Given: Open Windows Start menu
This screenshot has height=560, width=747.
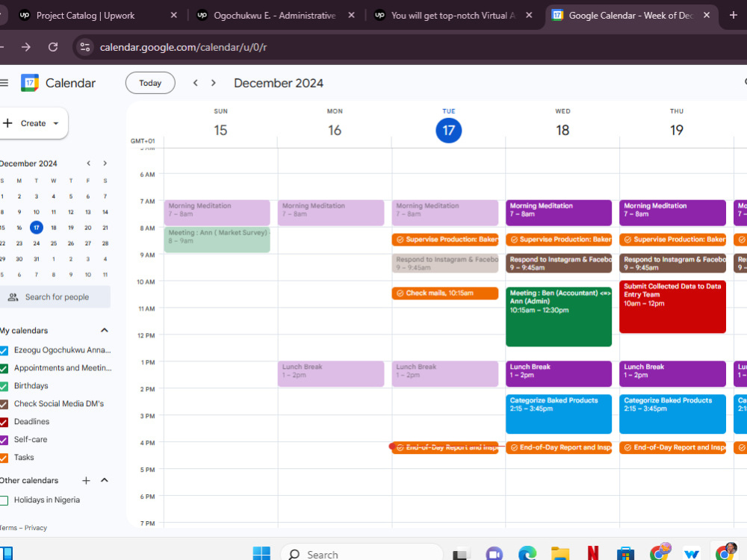Looking at the screenshot, I should coord(261,554).
